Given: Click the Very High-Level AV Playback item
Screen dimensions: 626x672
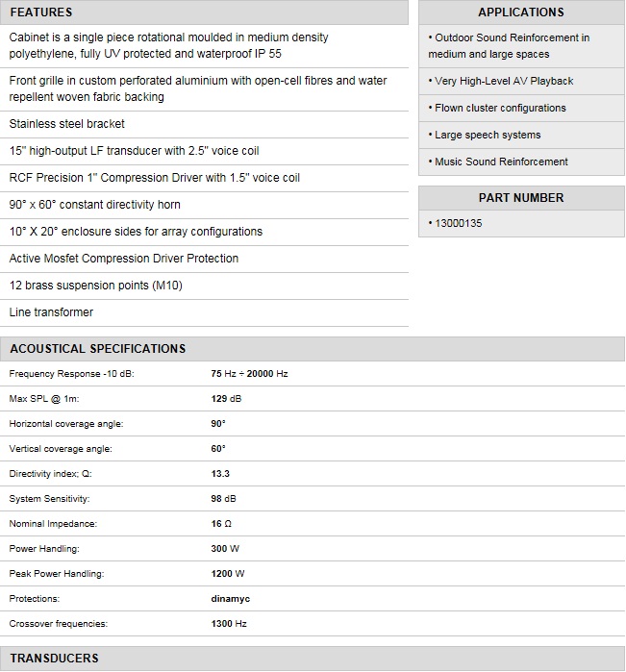Looking at the screenshot, I should [504, 82].
